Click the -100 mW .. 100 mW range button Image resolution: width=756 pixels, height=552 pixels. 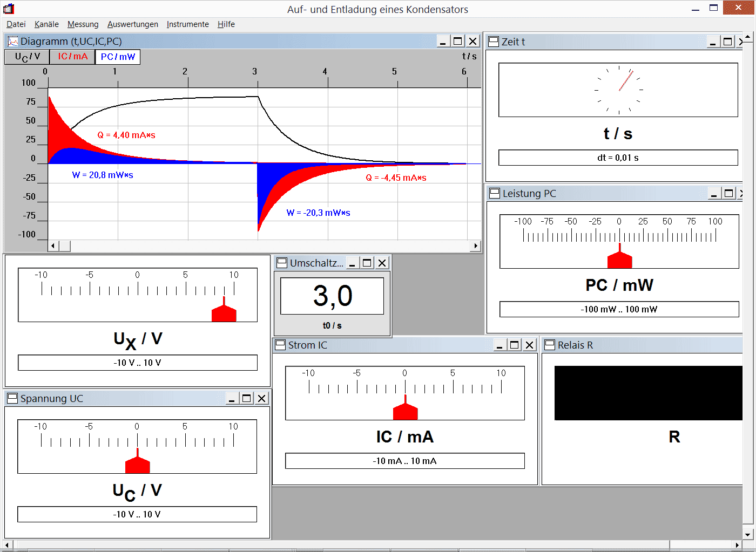coord(619,309)
